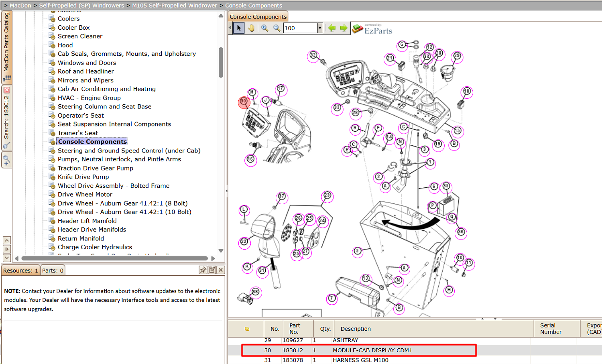Click the tree vertical scrollbar down arrow
This screenshot has width=602, height=364.
click(221, 250)
